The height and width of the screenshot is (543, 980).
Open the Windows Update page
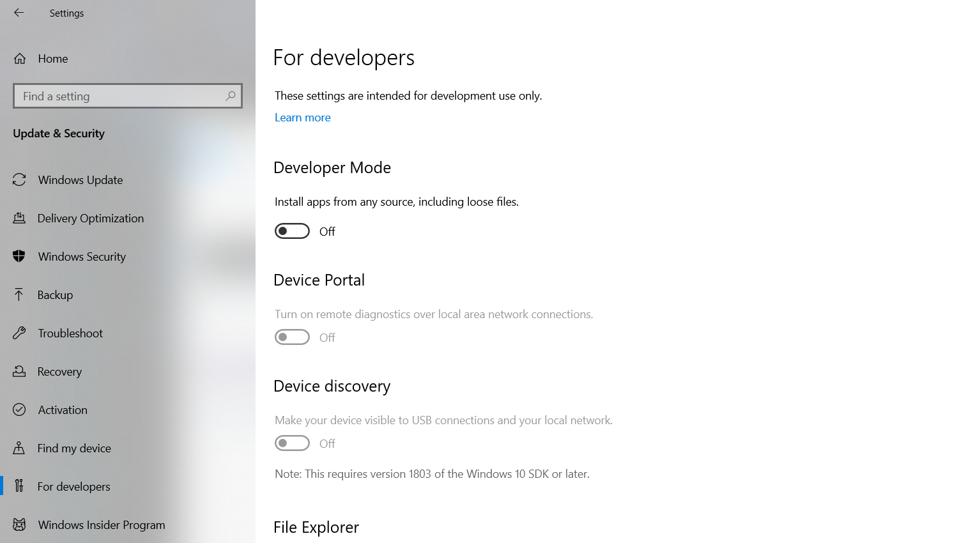coord(128,180)
